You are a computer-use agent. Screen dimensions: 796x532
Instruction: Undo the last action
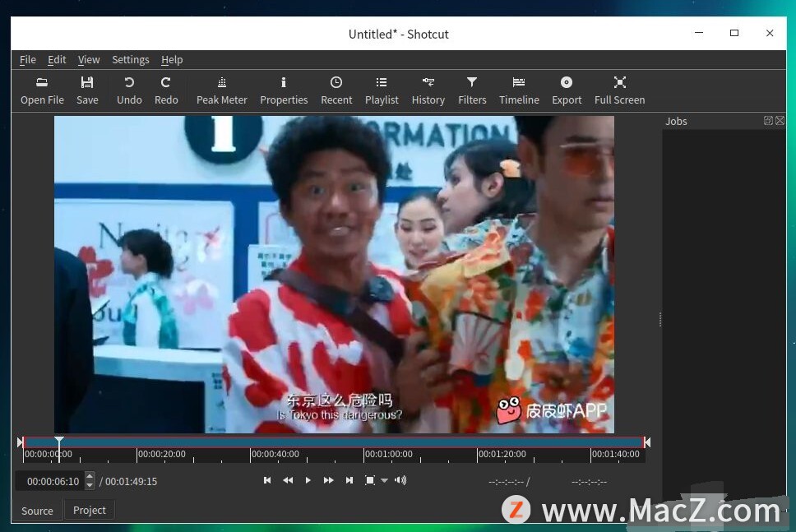coord(129,90)
